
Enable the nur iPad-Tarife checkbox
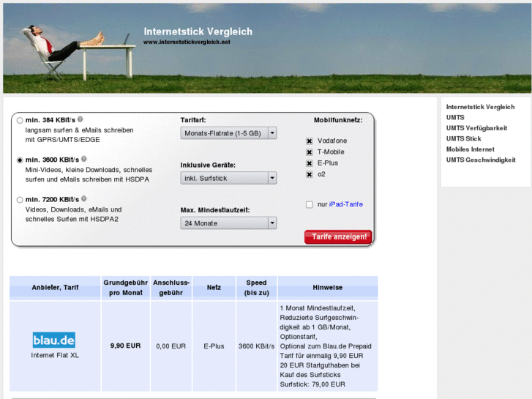[x=310, y=204]
